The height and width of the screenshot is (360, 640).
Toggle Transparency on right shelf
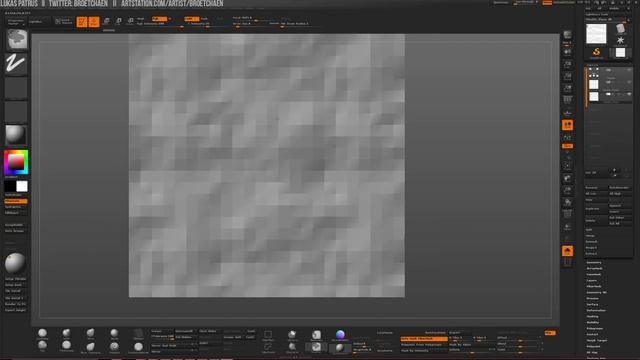(x=567, y=227)
